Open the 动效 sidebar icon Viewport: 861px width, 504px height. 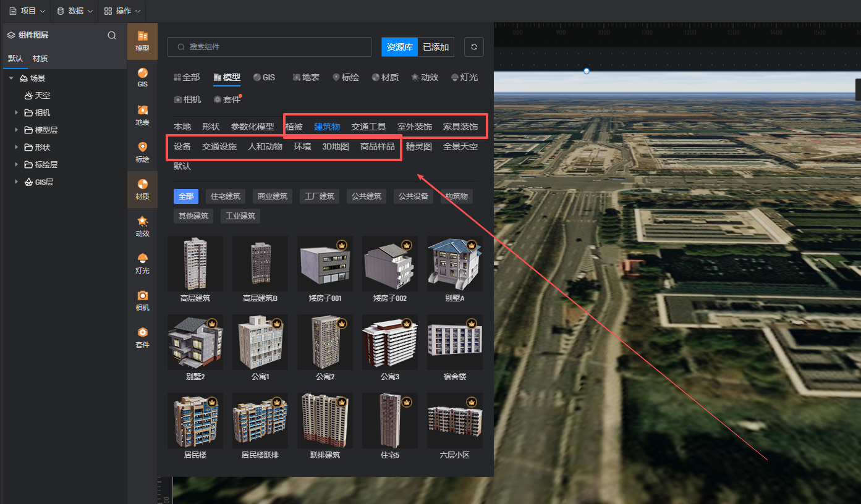point(142,226)
